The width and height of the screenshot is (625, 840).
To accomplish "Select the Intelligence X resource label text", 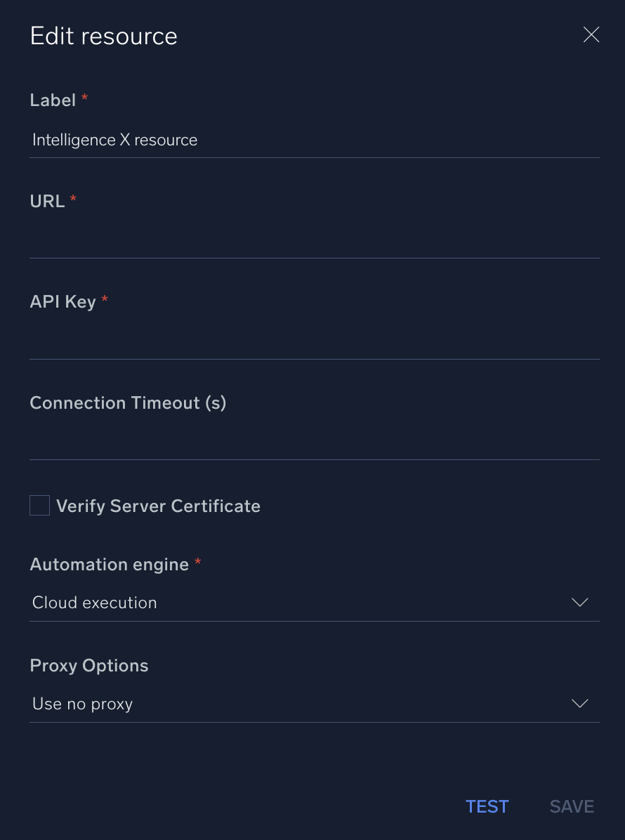I will click(x=114, y=140).
